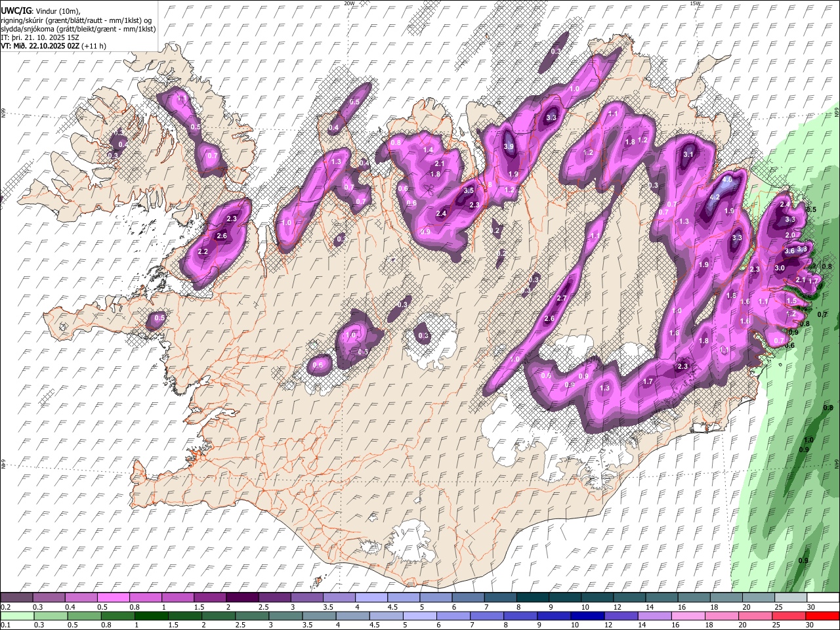Click the lower legend swatch between 0.1 and 0.3

[18, 616]
